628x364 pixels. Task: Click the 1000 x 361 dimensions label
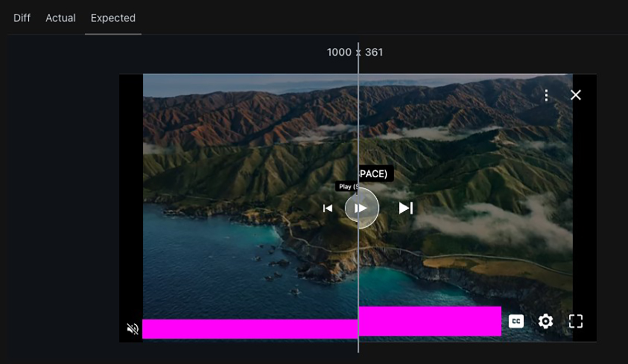coord(355,52)
